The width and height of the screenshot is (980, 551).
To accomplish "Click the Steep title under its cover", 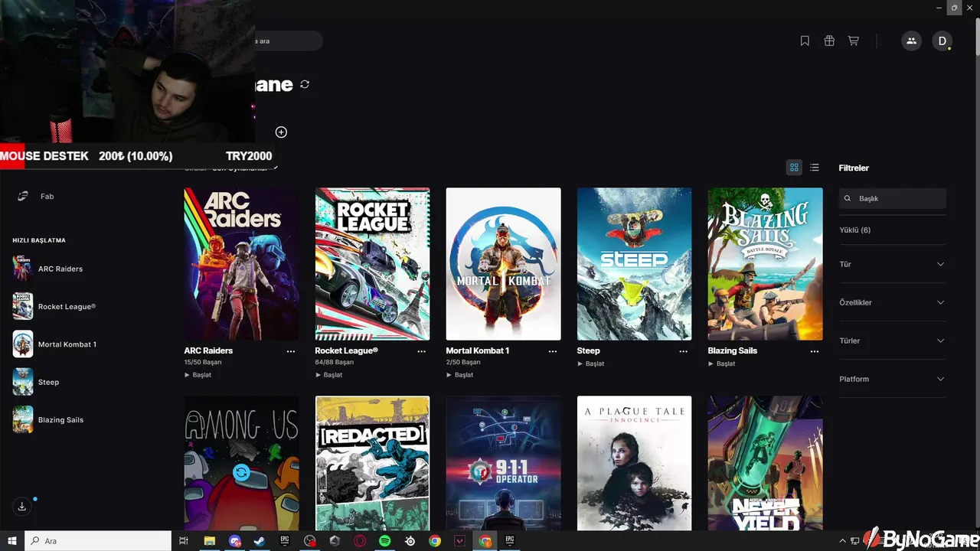I will (589, 350).
